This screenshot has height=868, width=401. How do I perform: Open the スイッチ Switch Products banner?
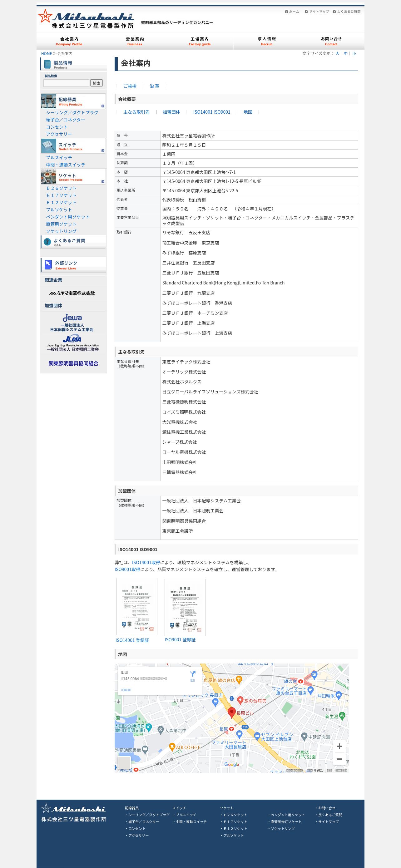pyautogui.click(x=73, y=146)
